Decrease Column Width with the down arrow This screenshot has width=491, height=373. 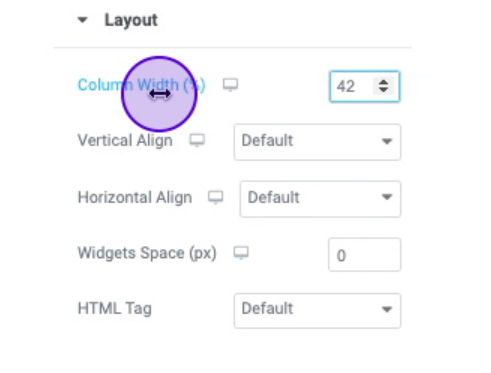[x=383, y=90]
